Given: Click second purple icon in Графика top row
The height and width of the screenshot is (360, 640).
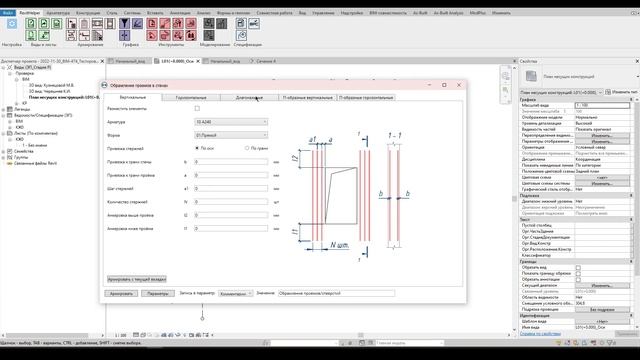Looking at the screenshot, I should click(137, 24).
